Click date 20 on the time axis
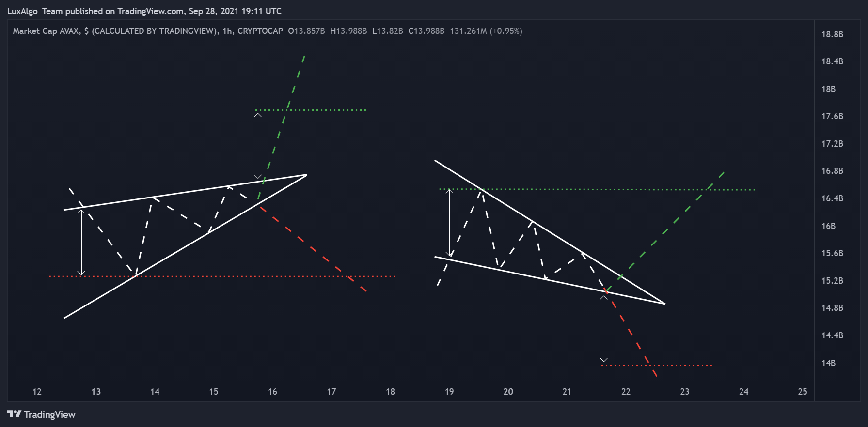The image size is (868, 427). pos(508,392)
